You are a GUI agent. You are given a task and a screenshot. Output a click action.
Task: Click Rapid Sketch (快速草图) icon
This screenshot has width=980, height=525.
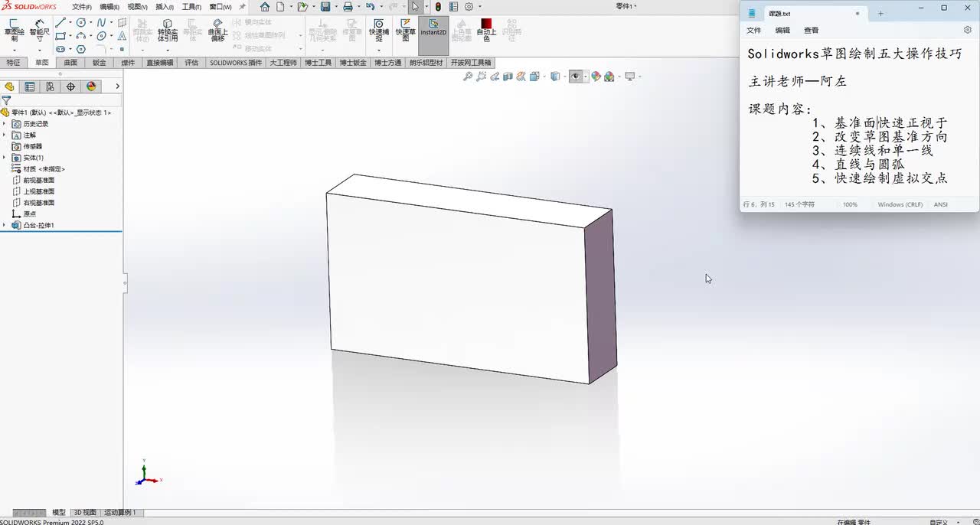tap(406, 24)
